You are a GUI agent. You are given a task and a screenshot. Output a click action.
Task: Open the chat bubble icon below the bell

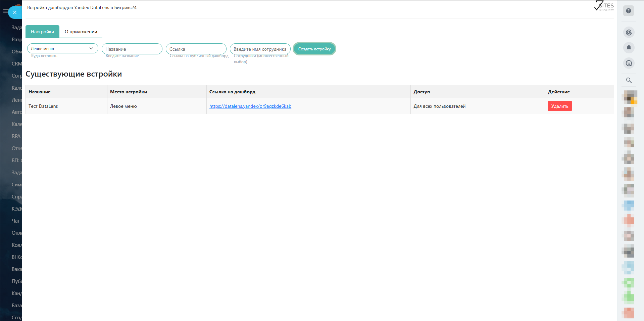click(x=629, y=63)
